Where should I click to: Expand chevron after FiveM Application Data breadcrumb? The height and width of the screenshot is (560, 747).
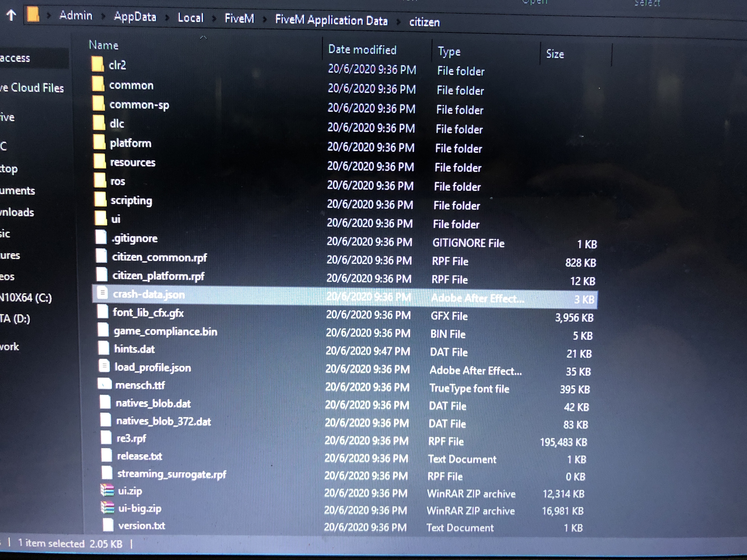(399, 22)
